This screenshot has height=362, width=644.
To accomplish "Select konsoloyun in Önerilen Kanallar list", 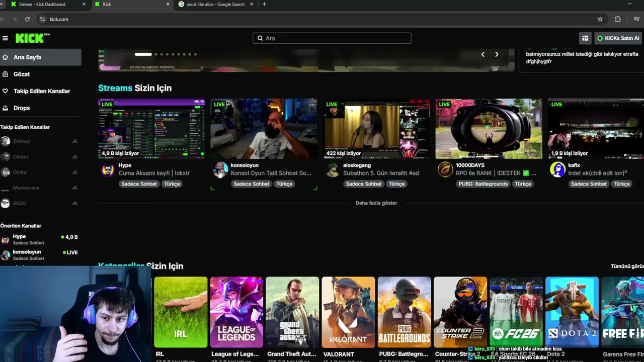I will 40,255.
